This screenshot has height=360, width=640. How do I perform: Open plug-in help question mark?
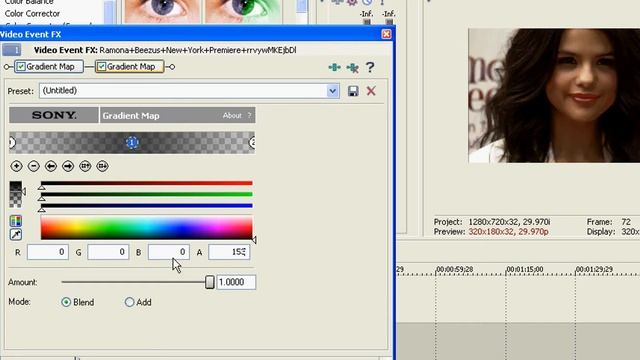click(370, 67)
